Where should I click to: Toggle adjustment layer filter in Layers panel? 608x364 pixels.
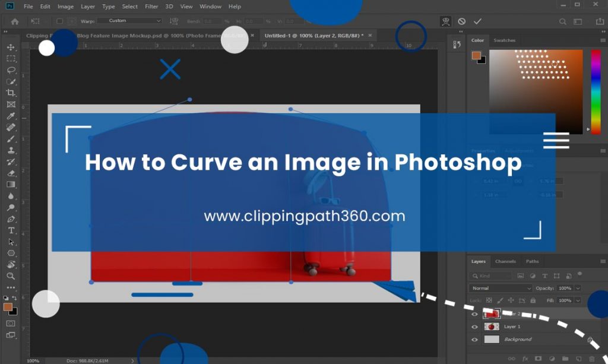point(533,276)
